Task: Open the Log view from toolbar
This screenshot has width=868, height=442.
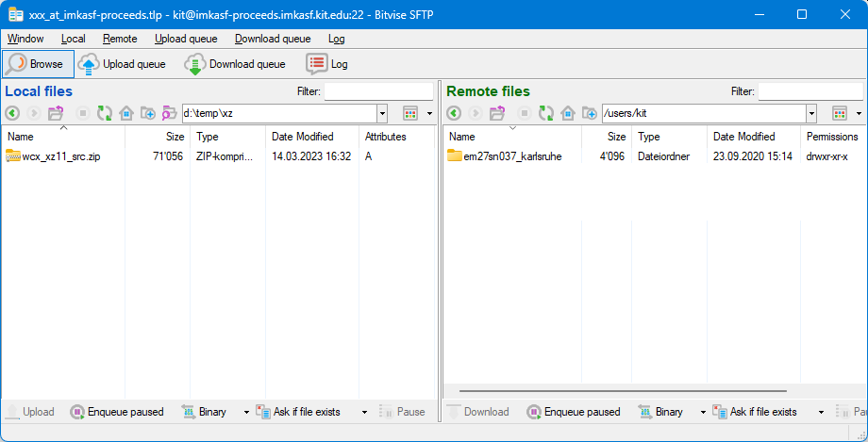Action: click(326, 64)
